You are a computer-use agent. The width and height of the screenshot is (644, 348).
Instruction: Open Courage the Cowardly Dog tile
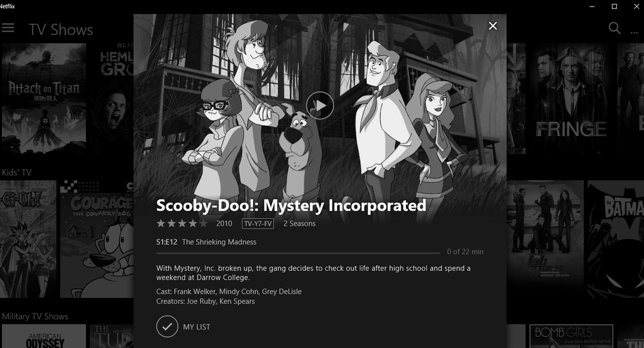tap(97, 239)
